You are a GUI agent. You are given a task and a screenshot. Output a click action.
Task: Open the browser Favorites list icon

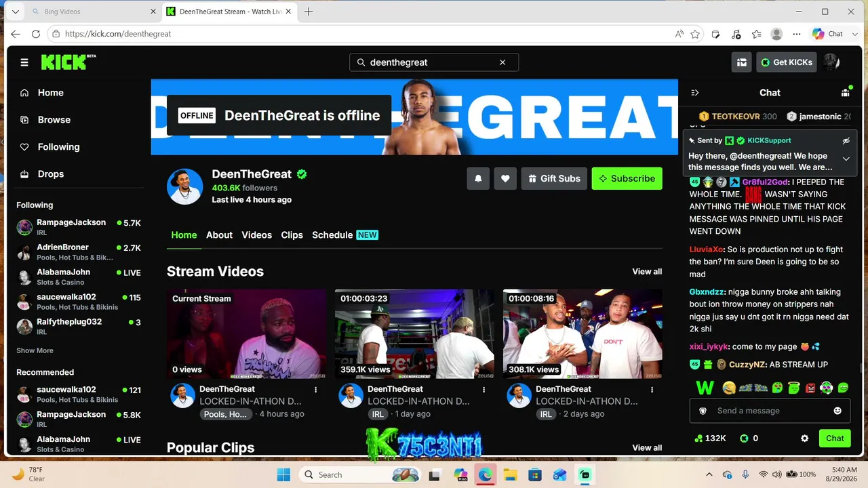757,34
